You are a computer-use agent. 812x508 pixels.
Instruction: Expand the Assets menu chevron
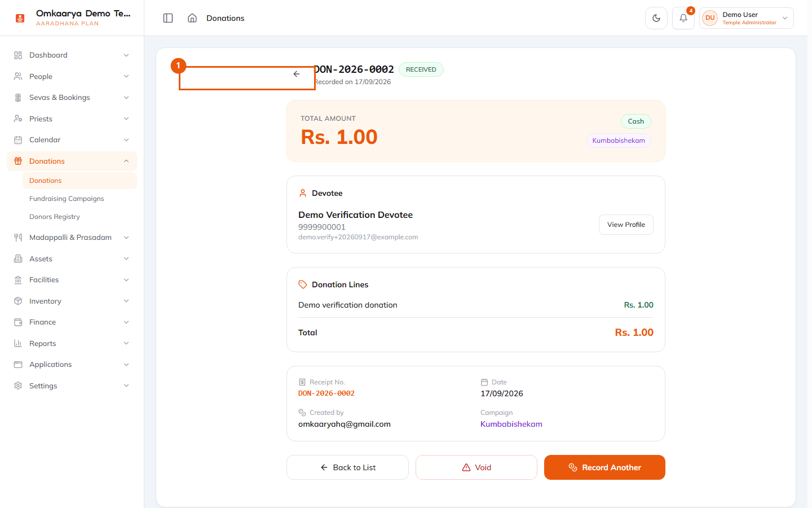coord(126,259)
